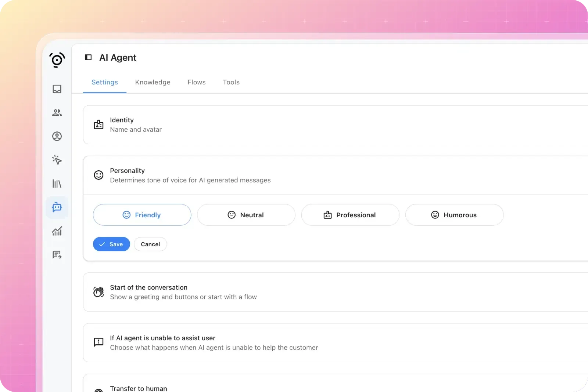Choose the Professional personality option
This screenshot has width=588, height=392.
click(x=350, y=215)
